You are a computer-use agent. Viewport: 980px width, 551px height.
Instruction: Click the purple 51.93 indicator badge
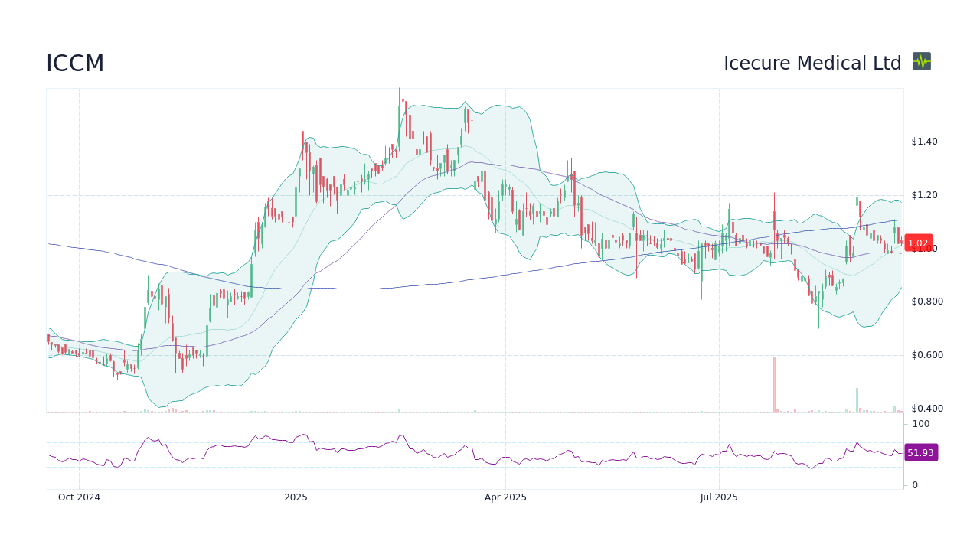(x=920, y=452)
